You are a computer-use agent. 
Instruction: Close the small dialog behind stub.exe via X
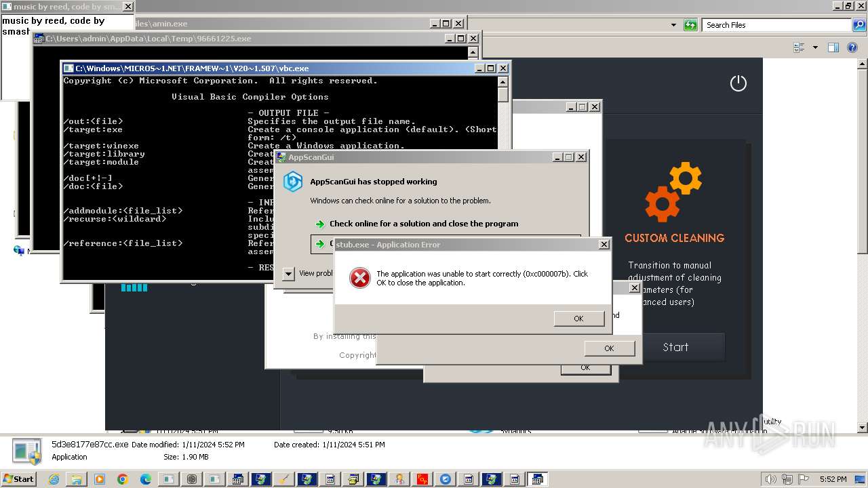[x=634, y=287]
